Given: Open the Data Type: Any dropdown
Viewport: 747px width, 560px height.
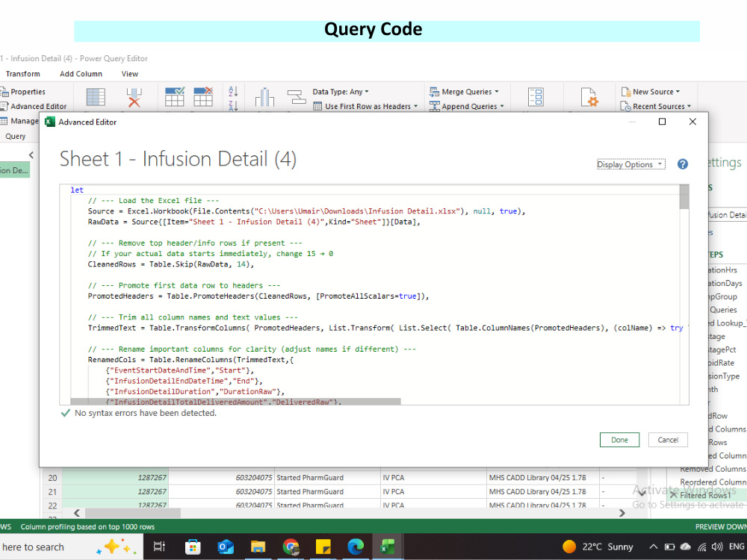Looking at the screenshot, I should click(x=340, y=92).
